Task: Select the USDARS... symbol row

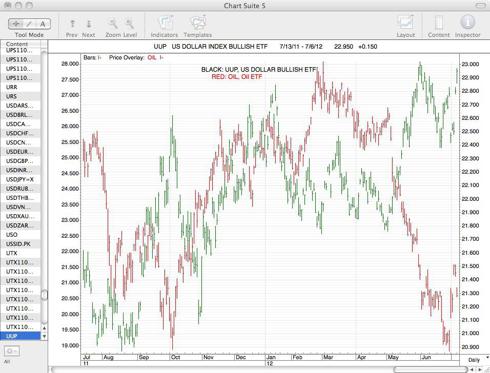Action: [x=20, y=105]
